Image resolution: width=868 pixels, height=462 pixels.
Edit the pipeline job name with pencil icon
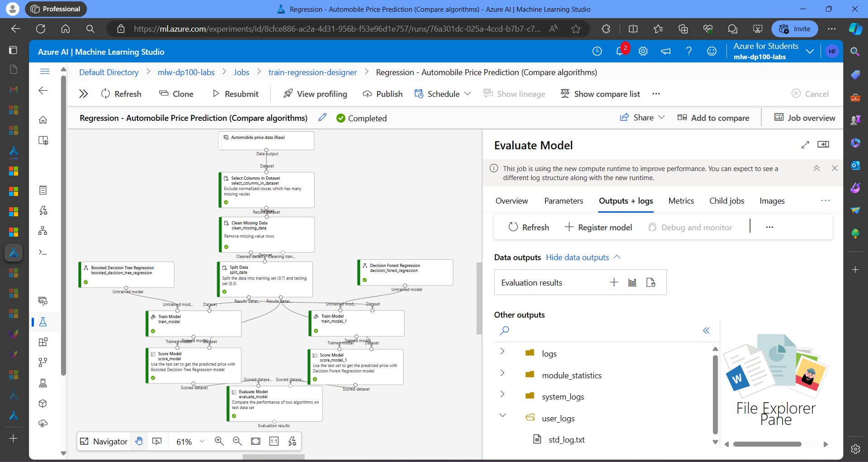pos(322,118)
